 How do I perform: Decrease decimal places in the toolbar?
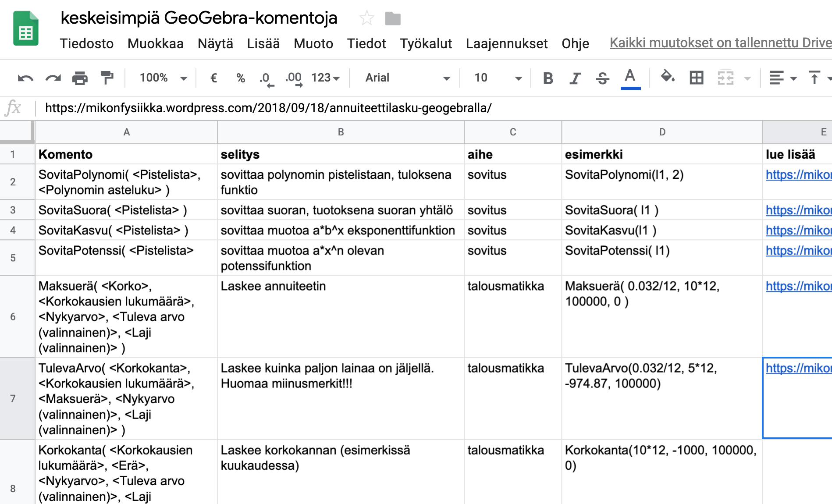tap(266, 78)
